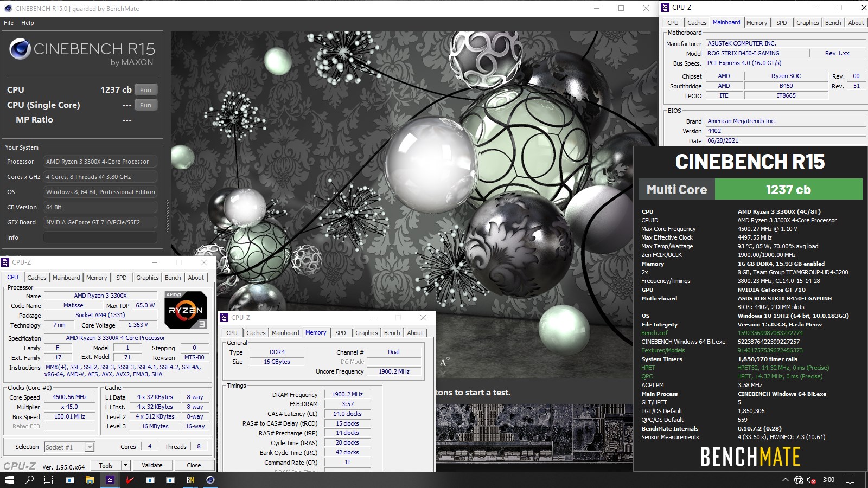Select Memory tab in top-right CPU-Z Mainboard window
Screen dimensions: 868x488
click(757, 23)
